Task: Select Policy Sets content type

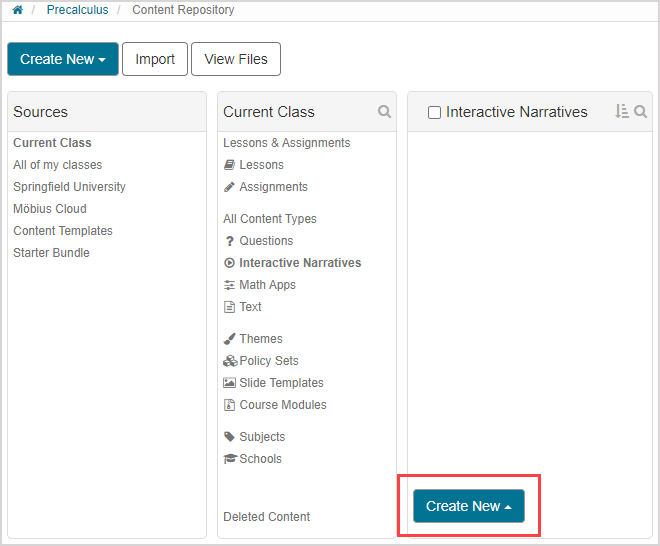Action: click(x=268, y=361)
